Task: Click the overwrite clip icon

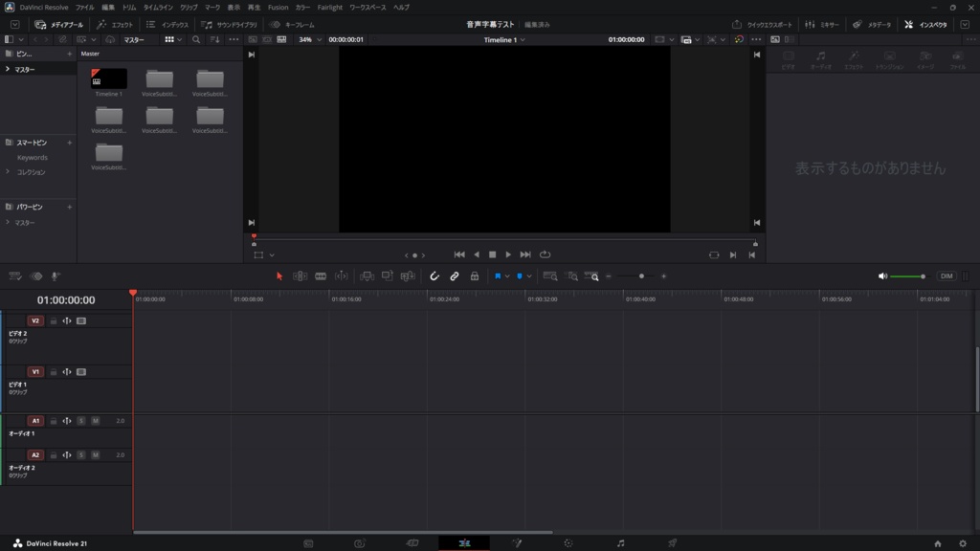Action: pos(388,276)
